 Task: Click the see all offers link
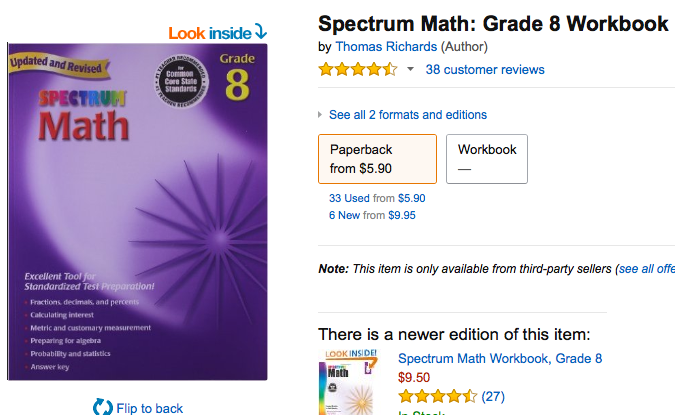click(647, 269)
